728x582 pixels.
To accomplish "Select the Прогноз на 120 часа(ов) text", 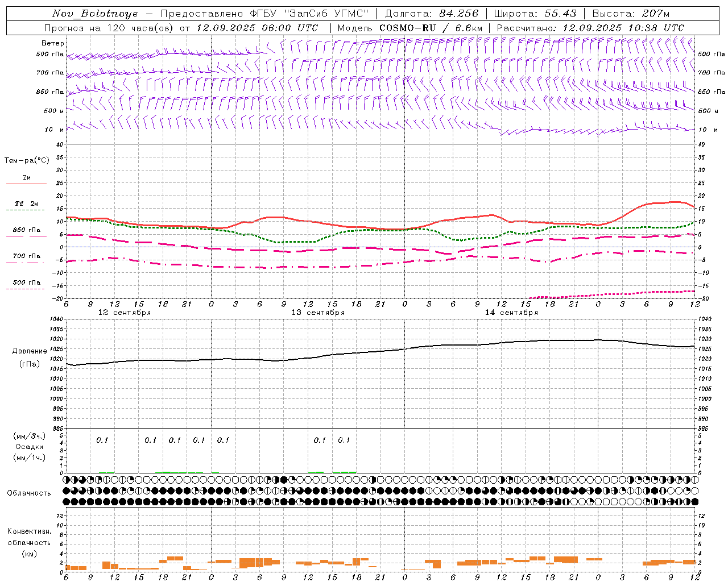I will pyautogui.click(x=108, y=28).
